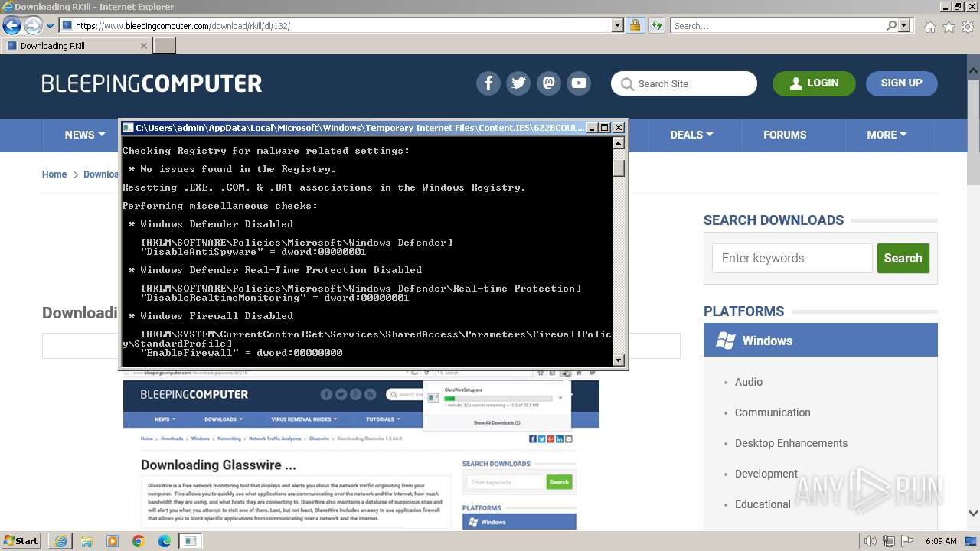Click the Enter keywords downloads search field
Image resolution: width=980 pixels, height=551 pixels.
(792, 259)
